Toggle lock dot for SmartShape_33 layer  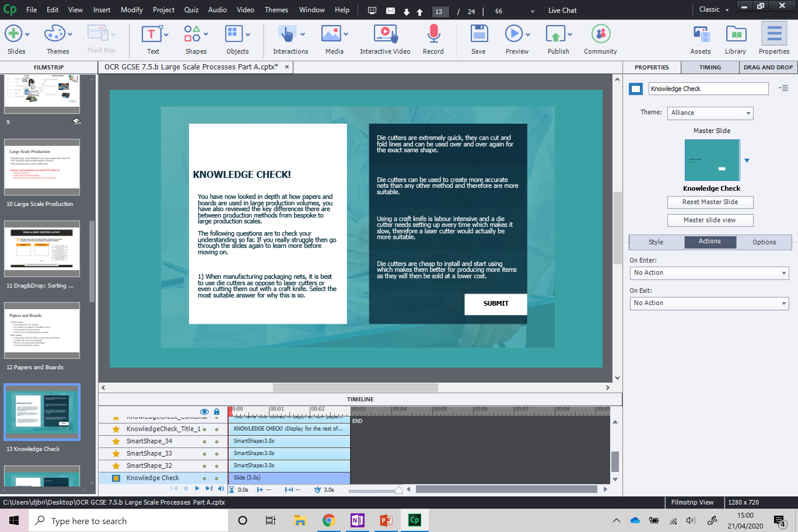point(216,454)
